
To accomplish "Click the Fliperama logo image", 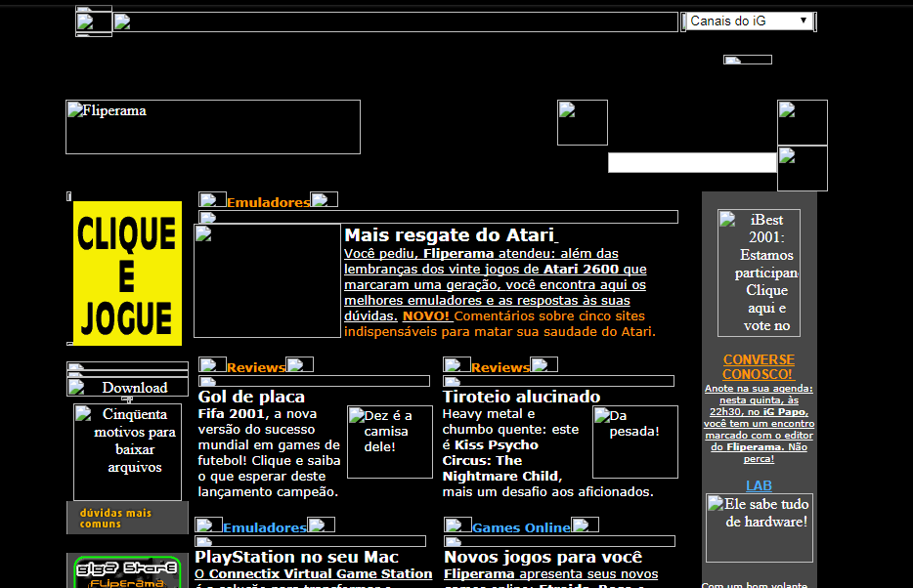I will (x=213, y=127).
